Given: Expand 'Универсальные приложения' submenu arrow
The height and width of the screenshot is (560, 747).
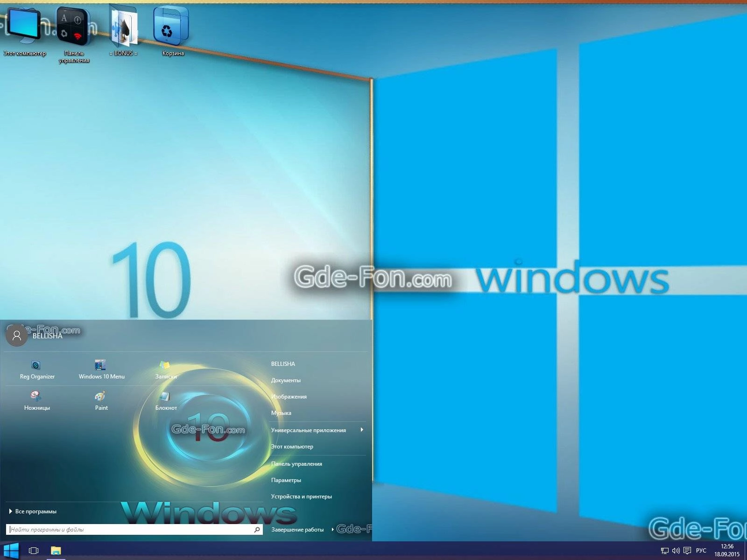Looking at the screenshot, I should point(362,430).
